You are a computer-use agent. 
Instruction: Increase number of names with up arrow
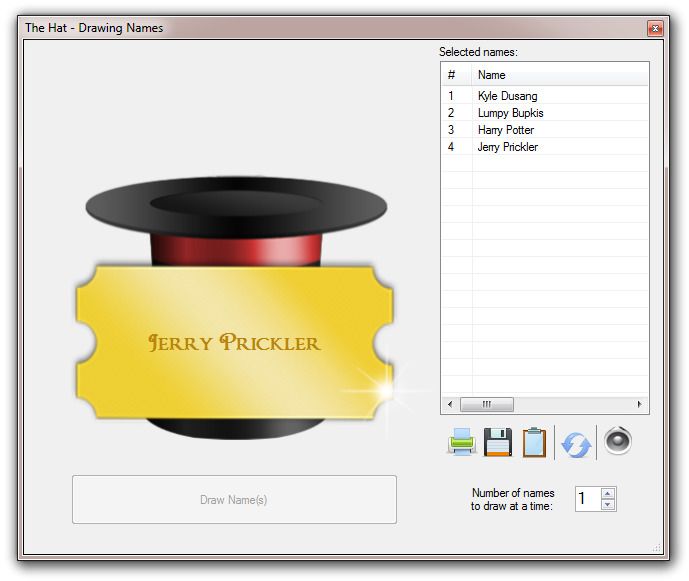608,493
